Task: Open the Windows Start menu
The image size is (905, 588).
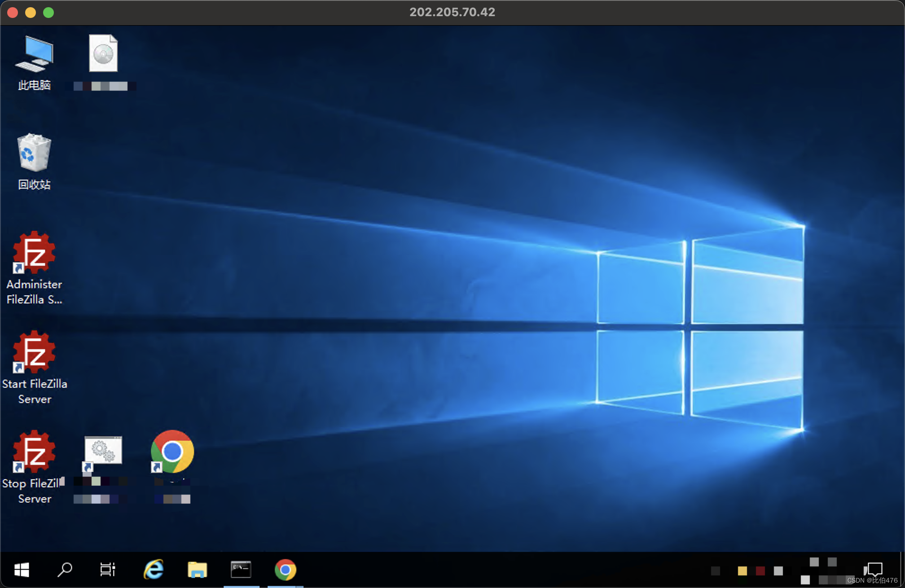Action: 22,570
